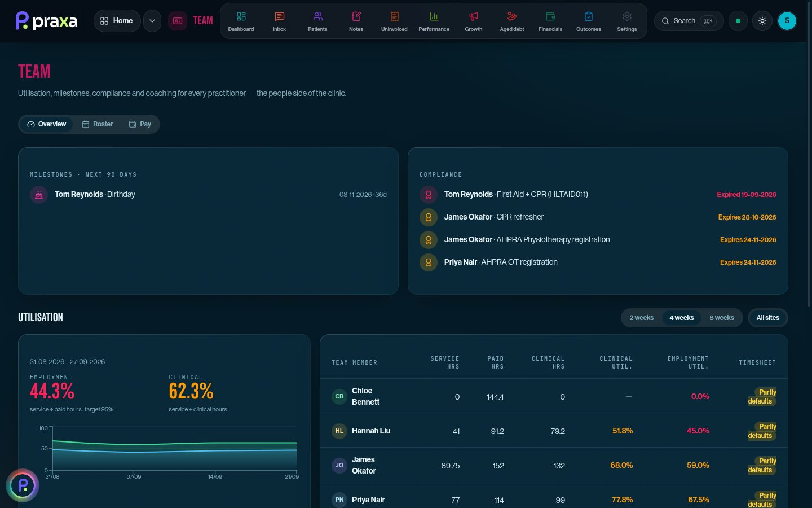
Task: Click Hannah Liu HL avatar
Action: click(339, 431)
